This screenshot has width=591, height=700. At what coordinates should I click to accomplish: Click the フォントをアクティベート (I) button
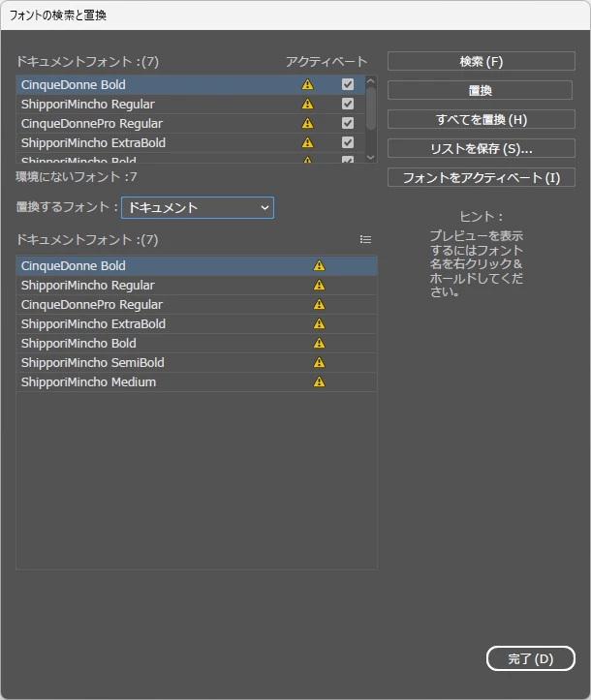482,177
